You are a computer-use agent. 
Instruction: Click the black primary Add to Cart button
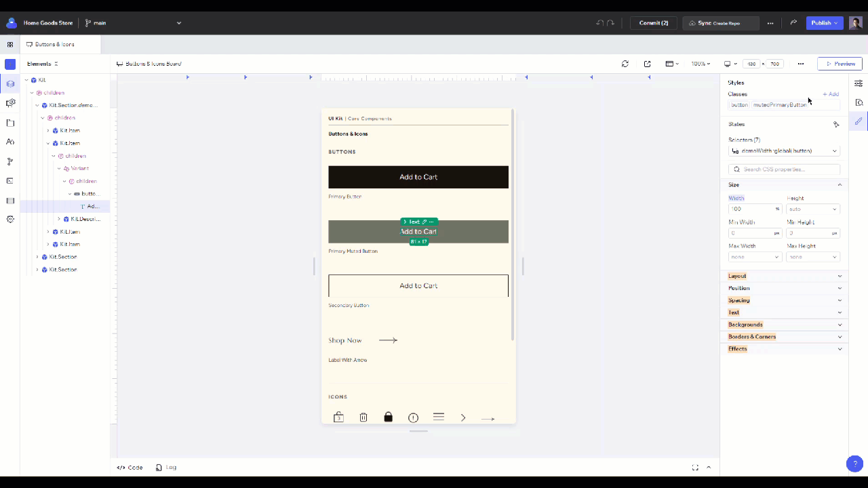418,177
